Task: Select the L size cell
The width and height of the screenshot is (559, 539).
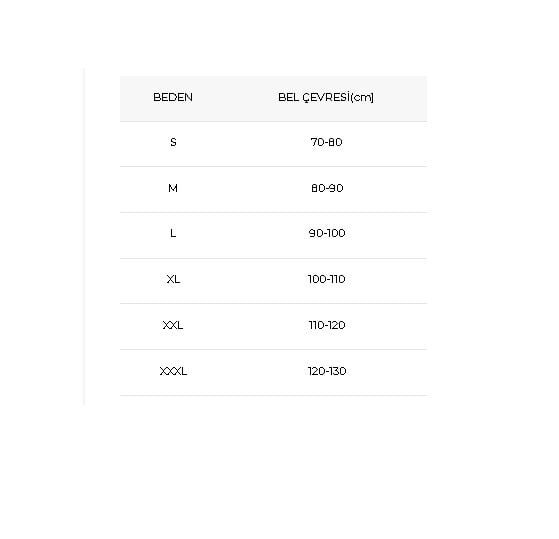Action: 173,233
